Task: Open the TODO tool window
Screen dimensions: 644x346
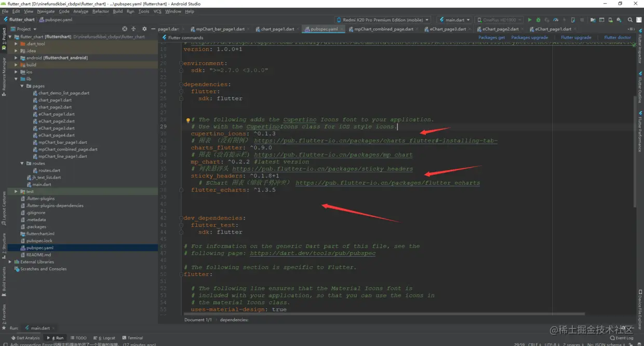Action: pos(78,338)
